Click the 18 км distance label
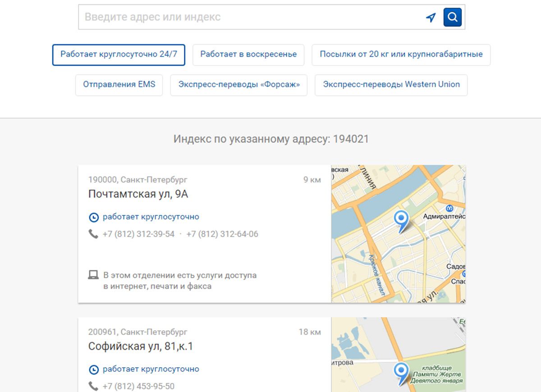Screen dimensions: 541x392 click(310, 332)
